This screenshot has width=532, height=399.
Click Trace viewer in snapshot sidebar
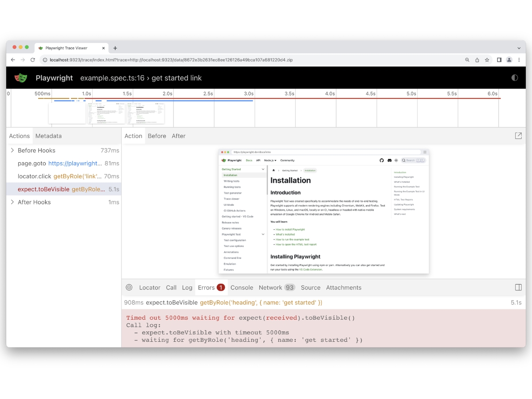pyautogui.click(x=231, y=199)
